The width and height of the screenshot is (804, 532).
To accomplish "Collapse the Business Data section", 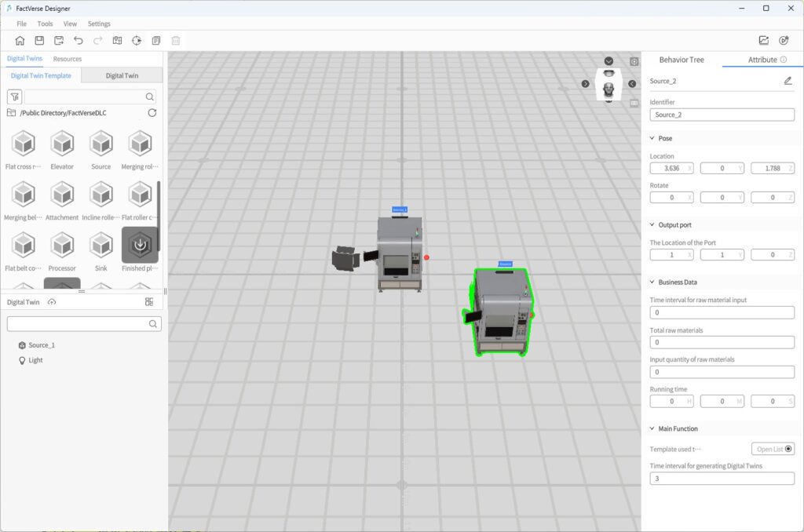I will (652, 282).
